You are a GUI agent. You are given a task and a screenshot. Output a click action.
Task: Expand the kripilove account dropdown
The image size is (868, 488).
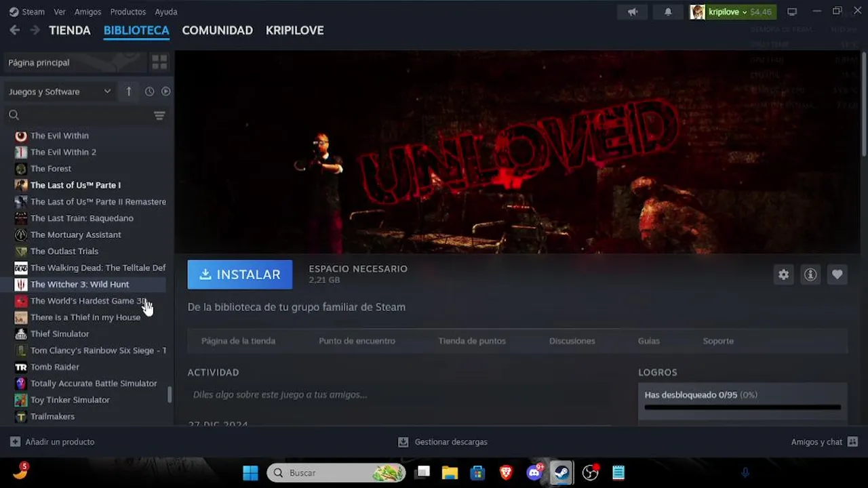(732, 12)
